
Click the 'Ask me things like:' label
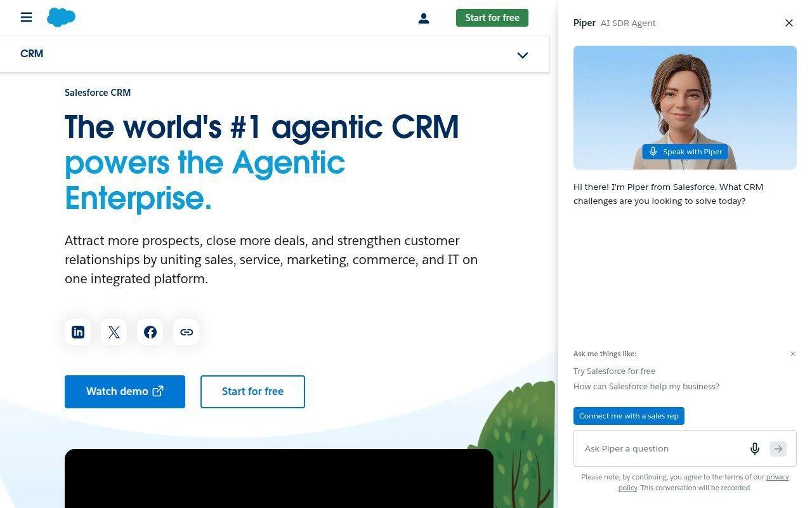pyautogui.click(x=605, y=354)
